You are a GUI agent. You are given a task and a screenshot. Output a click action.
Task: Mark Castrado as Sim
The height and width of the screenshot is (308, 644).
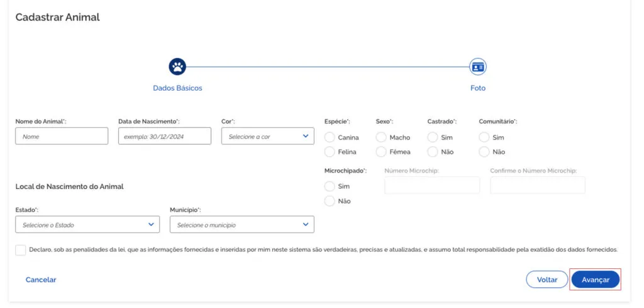click(433, 137)
